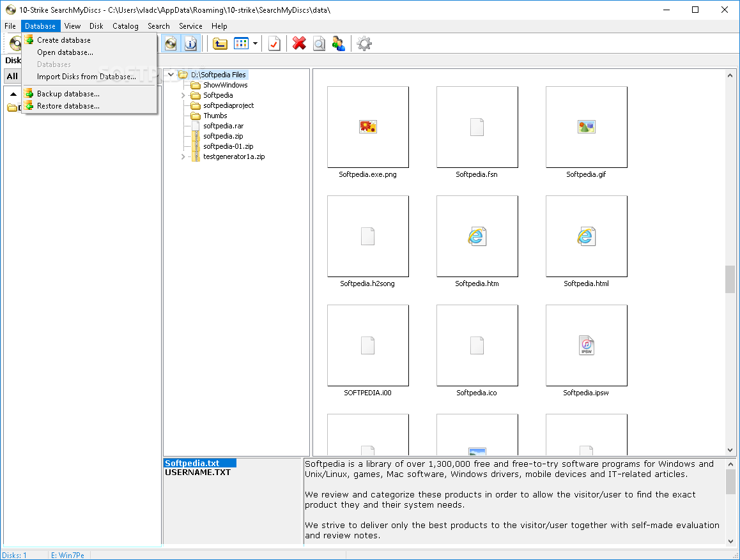Click the red X delete icon

pos(298,44)
